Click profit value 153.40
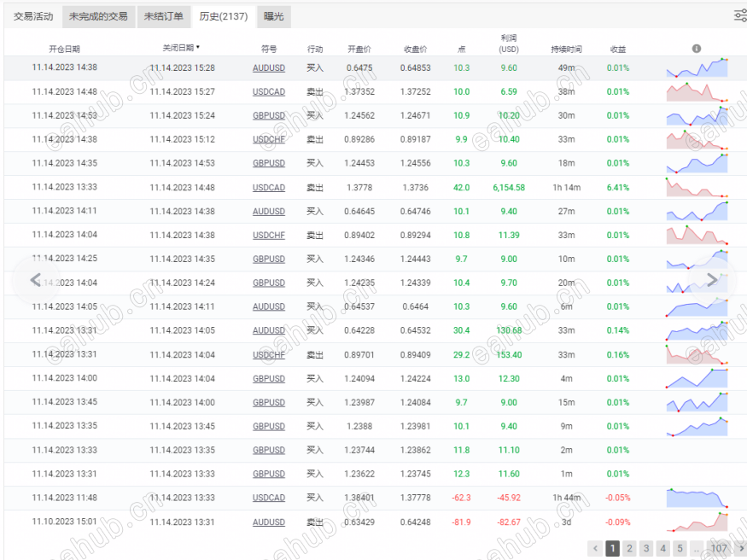 click(509, 355)
